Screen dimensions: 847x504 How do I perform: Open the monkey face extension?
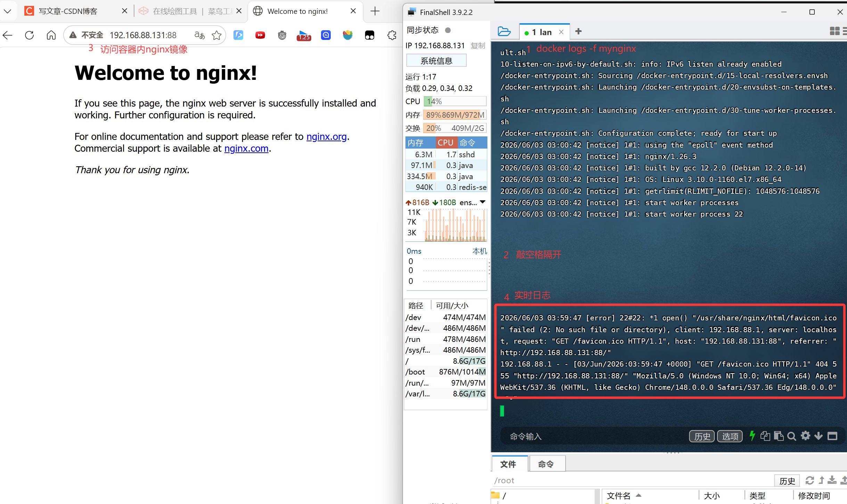(x=282, y=35)
